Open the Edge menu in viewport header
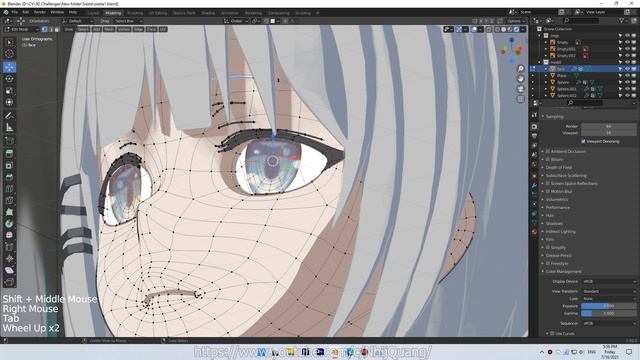Image resolution: width=640 pixels, height=360 pixels. coord(138,29)
